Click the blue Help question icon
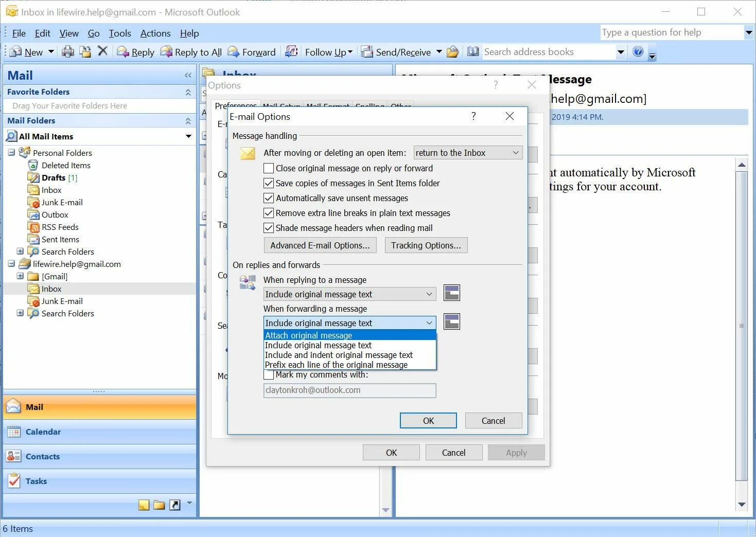 click(x=638, y=51)
